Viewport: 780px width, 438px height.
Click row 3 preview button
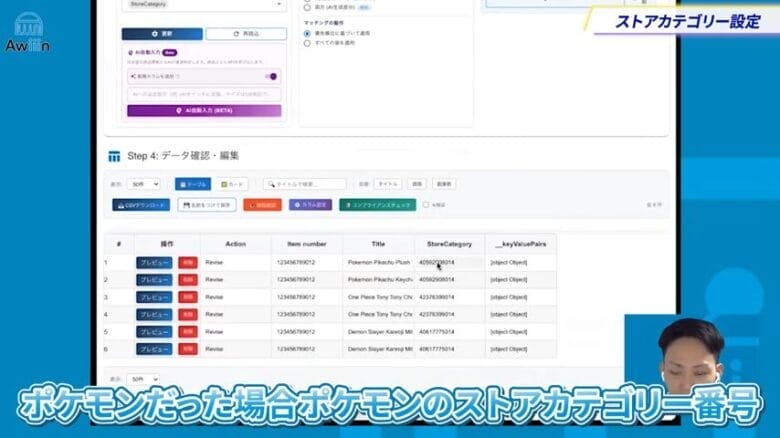pyautogui.click(x=154, y=297)
